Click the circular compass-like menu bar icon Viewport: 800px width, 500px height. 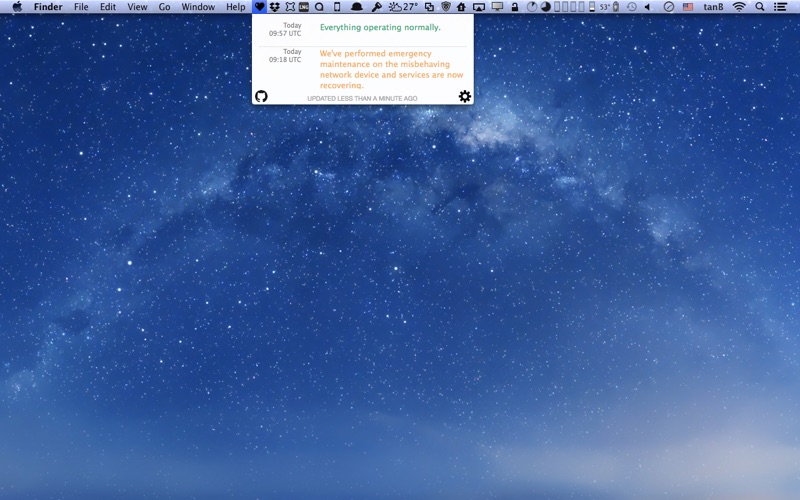point(669,7)
